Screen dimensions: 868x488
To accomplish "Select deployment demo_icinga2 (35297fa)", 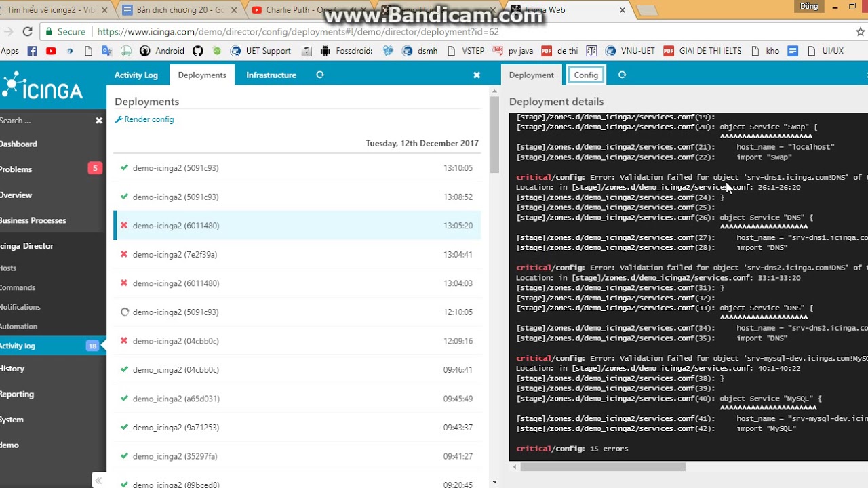I will [297, 456].
